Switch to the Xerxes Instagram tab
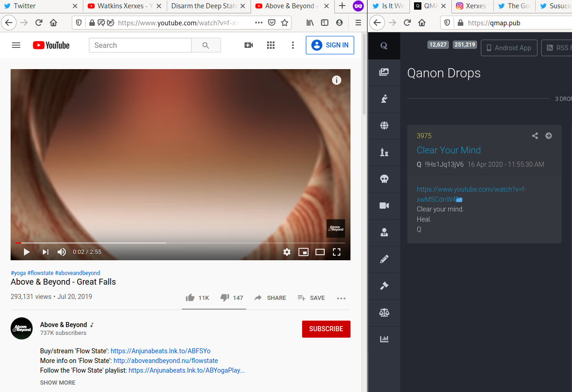The image size is (572, 392). [x=472, y=6]
